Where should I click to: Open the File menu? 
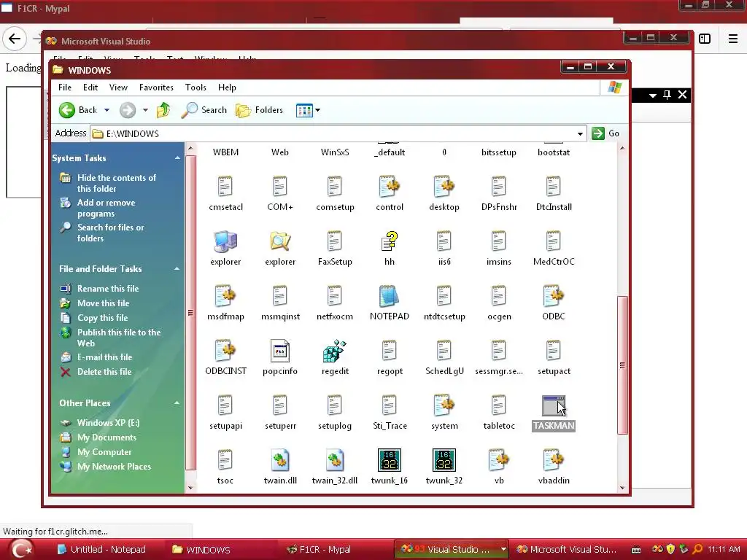coord(65,87)
